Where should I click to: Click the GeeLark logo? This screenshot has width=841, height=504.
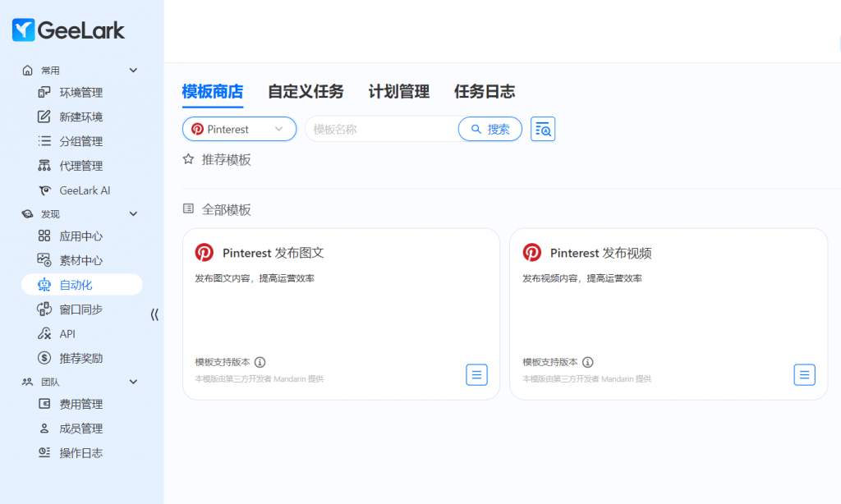point(69,30)
